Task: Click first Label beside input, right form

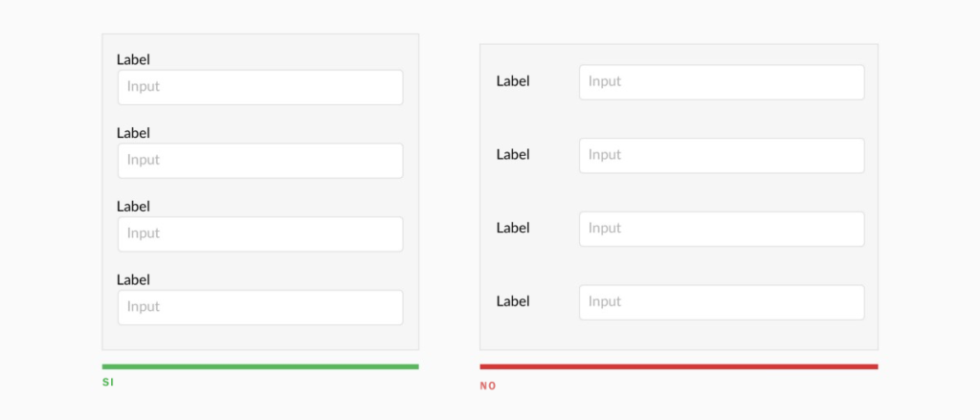Action: pos(513,81)
